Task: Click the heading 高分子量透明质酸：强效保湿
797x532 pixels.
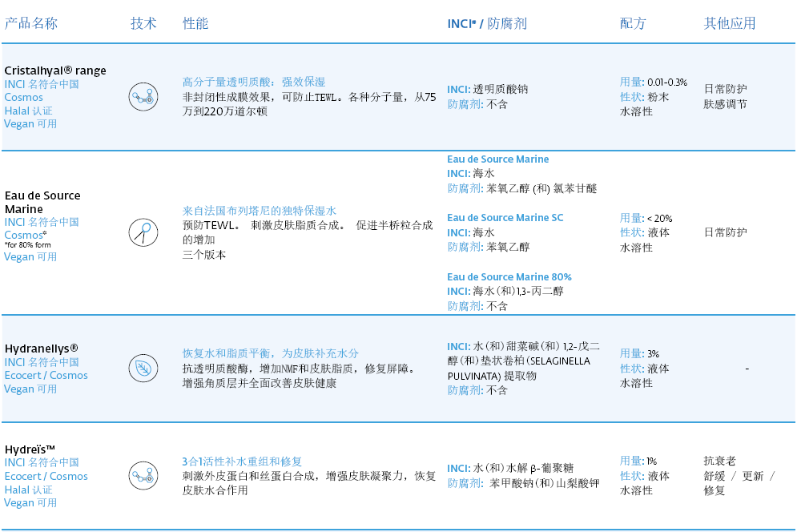Action: click(x=254, y=82)
